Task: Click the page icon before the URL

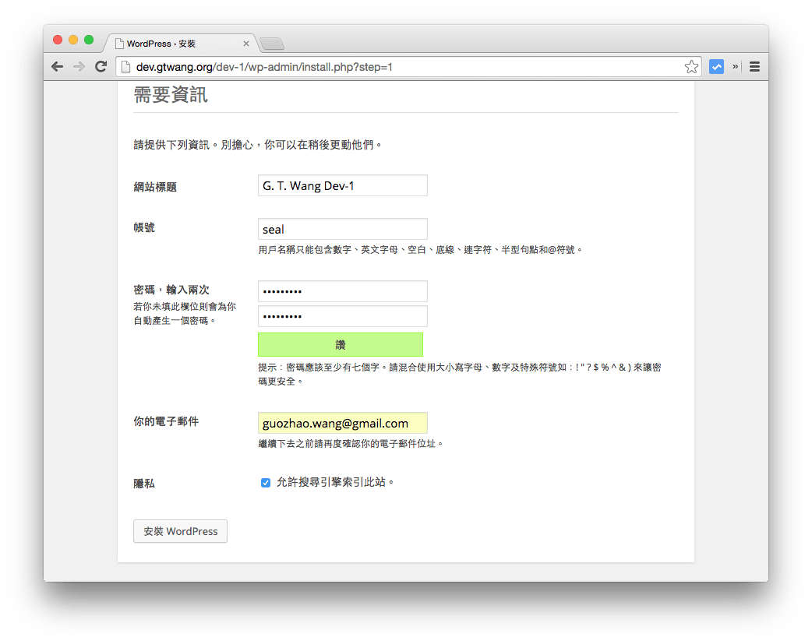Action: pyautogui.click(x=127, y=67)
